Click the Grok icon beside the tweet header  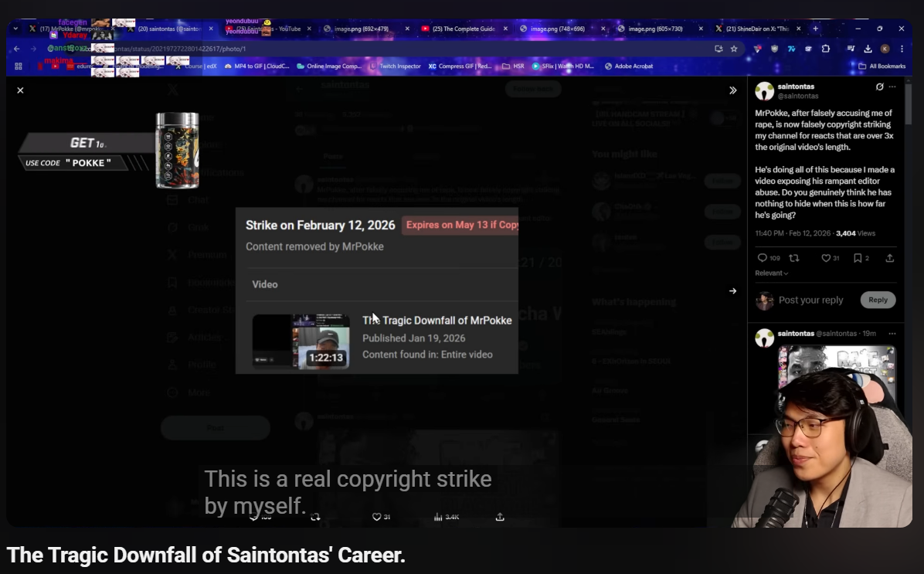pos(879,87)
